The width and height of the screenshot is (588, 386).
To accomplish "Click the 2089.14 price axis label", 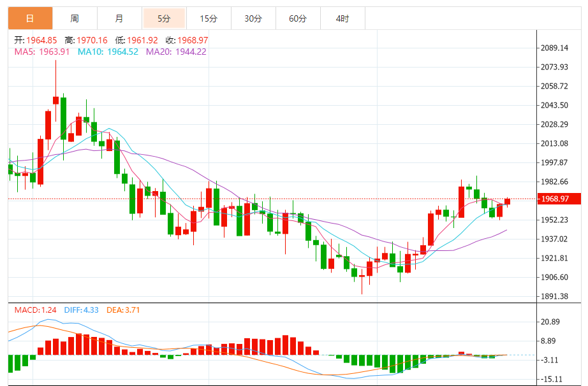I will (554, 48).
